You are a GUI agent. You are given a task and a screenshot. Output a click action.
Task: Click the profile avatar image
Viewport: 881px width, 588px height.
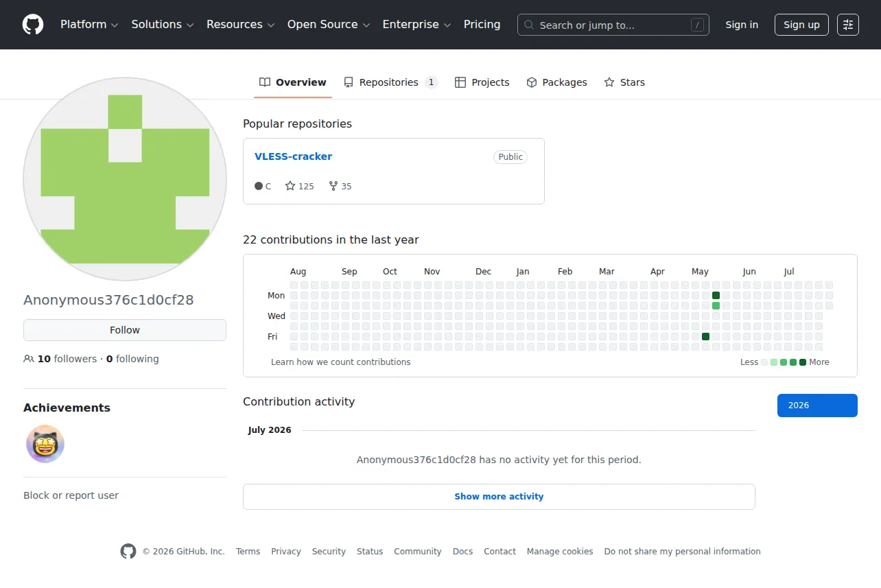125,179
